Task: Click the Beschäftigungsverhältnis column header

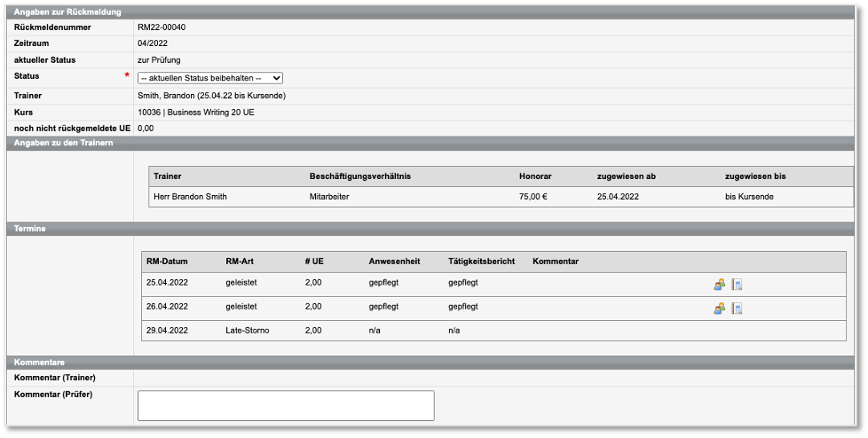Action: click(x=359, y=176)
